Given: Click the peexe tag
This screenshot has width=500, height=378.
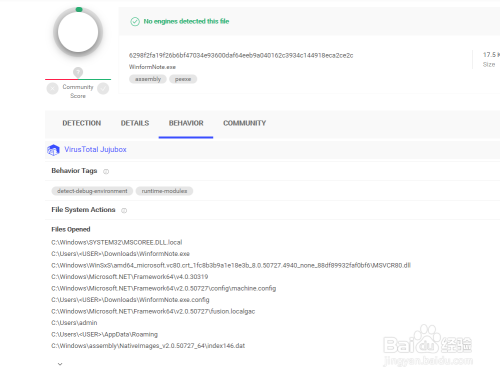Looking at the screenshot, I should tap(183, 79).
